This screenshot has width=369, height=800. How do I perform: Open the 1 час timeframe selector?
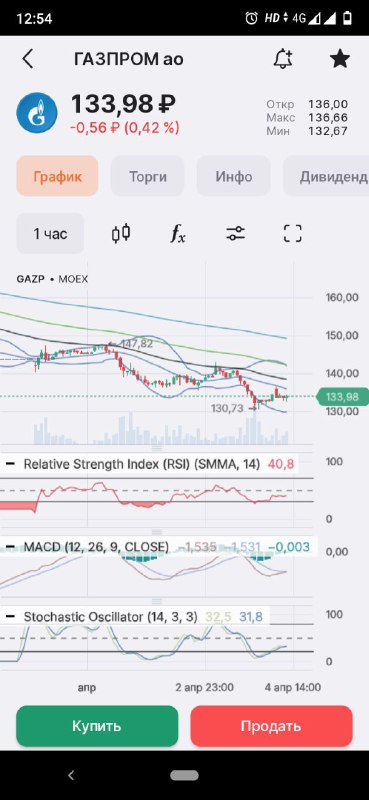[x=50, y=234]
